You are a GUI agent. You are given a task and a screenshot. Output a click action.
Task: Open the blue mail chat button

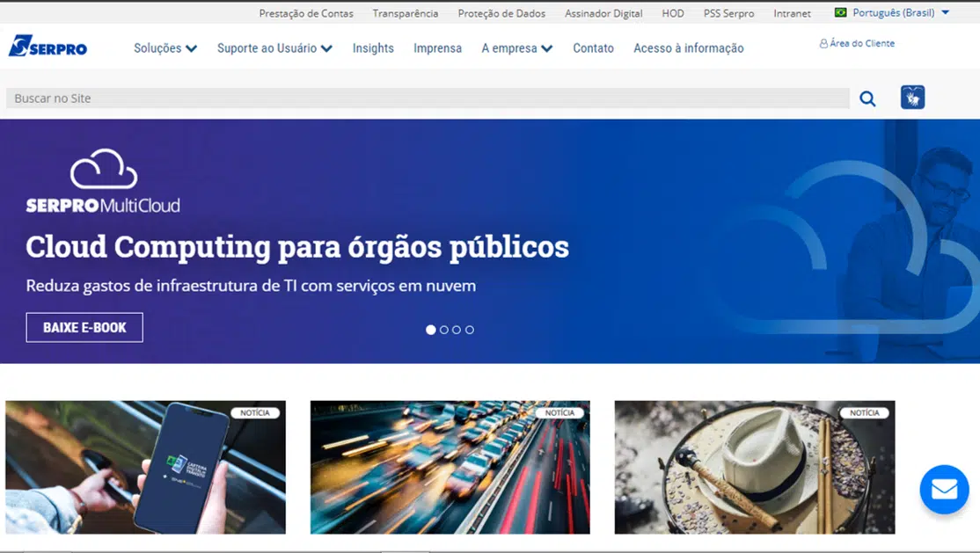(x=945, y=490)
